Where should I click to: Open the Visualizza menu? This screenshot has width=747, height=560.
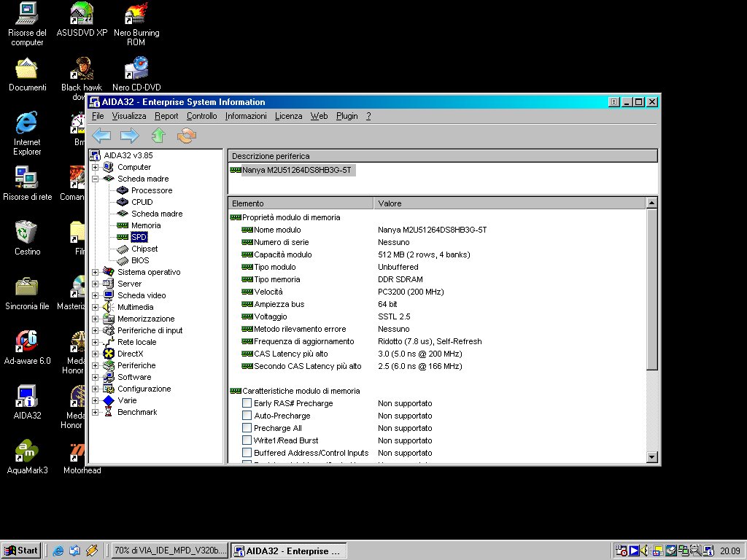click(x=129, y=116)
